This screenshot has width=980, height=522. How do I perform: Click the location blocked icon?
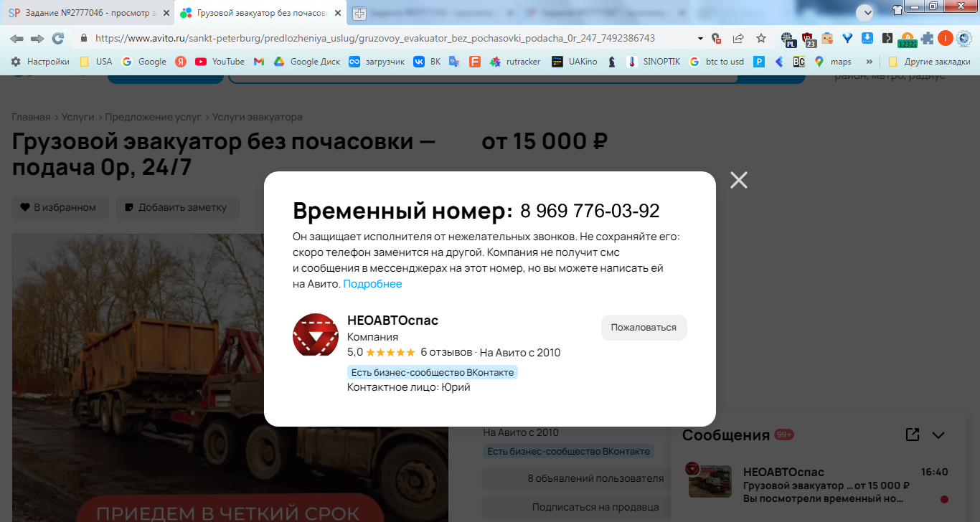(716, 38)
